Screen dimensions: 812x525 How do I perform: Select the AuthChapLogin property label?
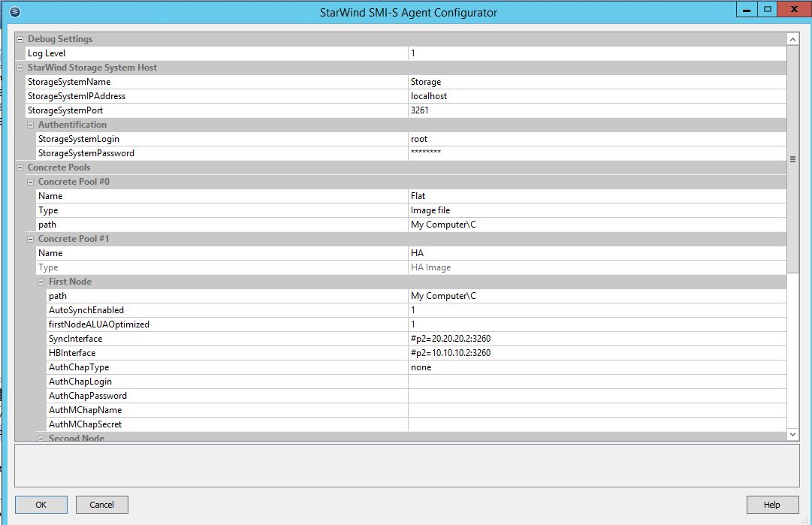80,382
